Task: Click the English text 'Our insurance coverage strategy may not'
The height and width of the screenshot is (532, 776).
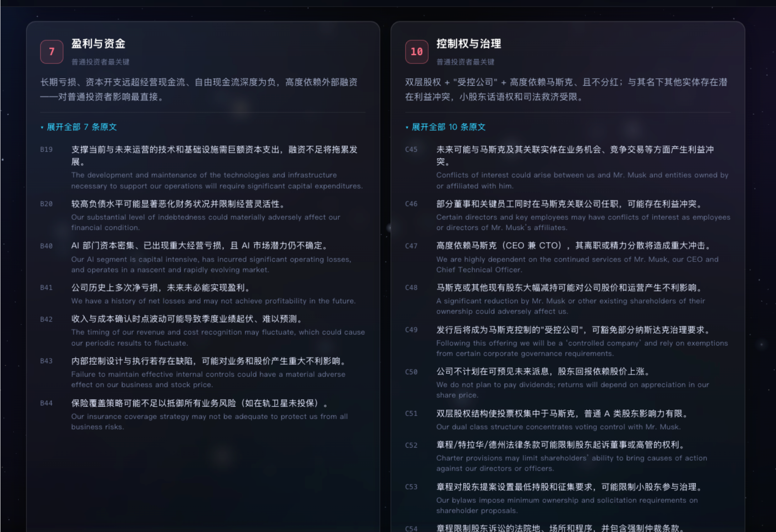Action: [x=210, y=421]
